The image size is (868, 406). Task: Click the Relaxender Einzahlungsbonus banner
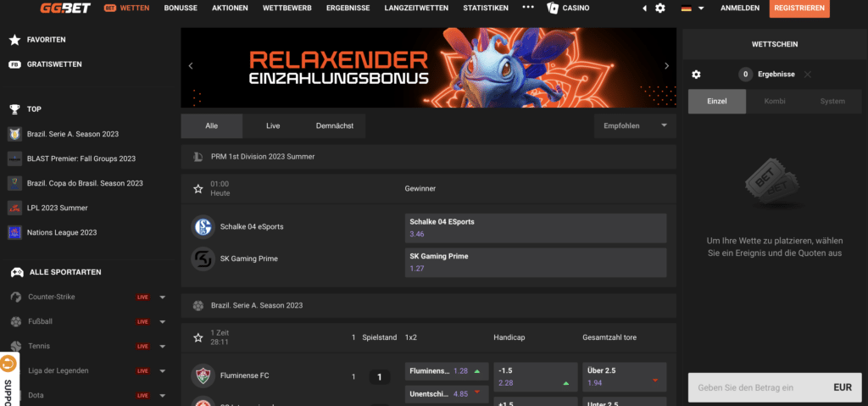[x=428, y=68]
